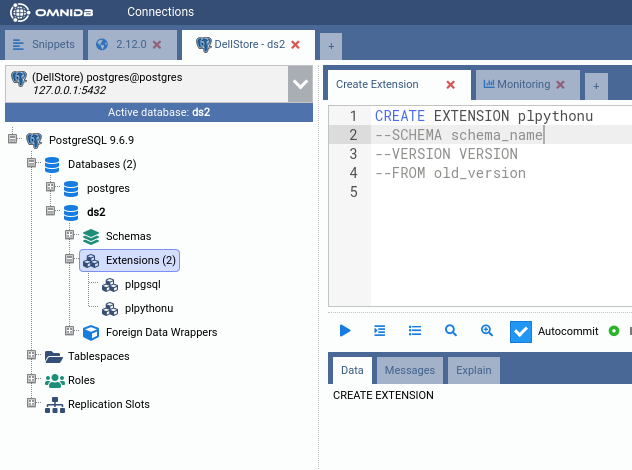Click the plpgsql extension icon
The width and height of the screenshot is (632, 470).
pyautogui.click(x=110, y=285)
